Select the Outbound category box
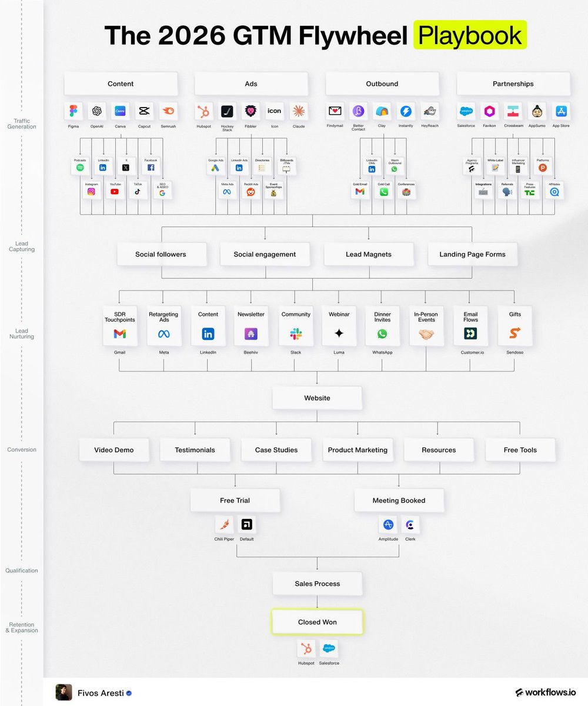Image resolution: width=588 pixels, height=706 pixels. 382,84
